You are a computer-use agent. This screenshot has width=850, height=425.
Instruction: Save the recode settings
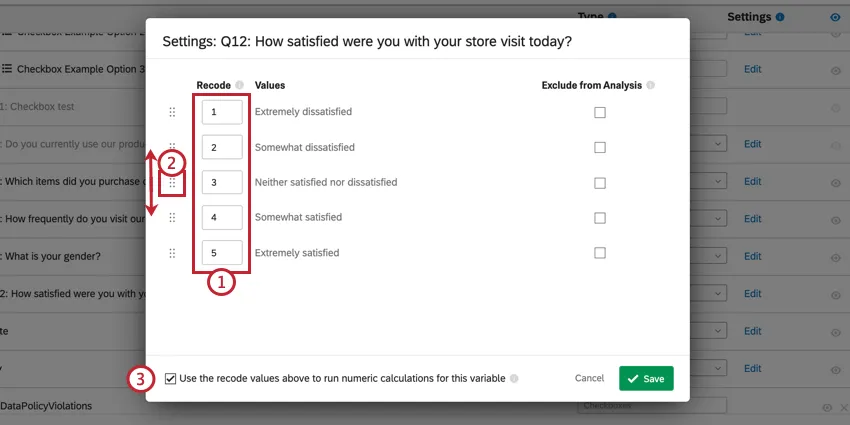coord(646,379)
